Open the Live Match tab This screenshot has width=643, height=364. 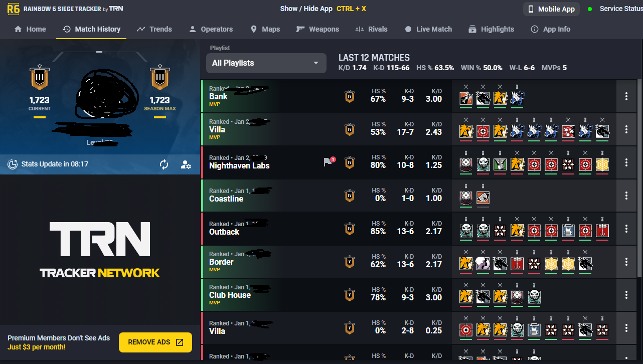428,29
